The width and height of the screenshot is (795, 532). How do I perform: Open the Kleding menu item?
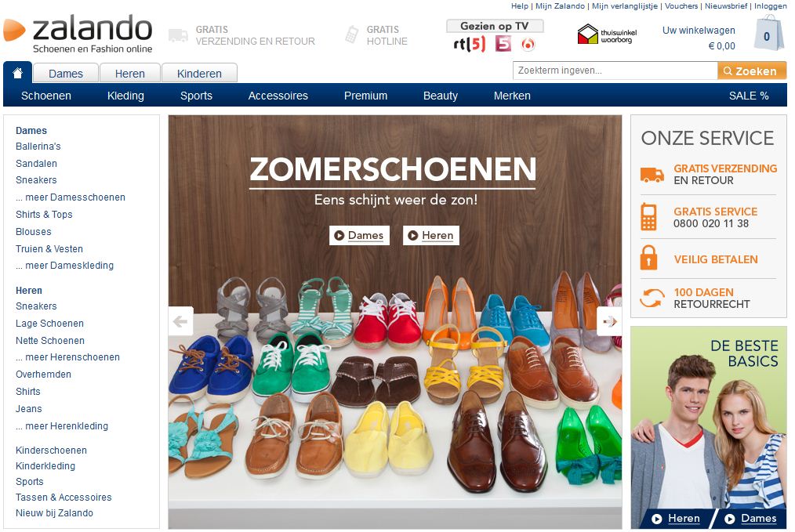(x=125, y=96)
